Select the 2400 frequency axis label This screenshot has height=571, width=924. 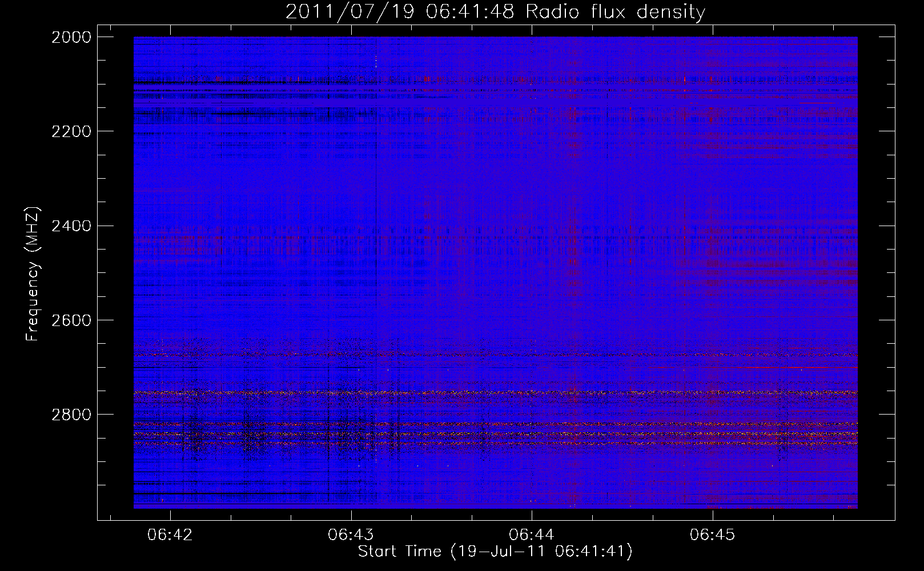pyautogui.click(x=71, y=226)
